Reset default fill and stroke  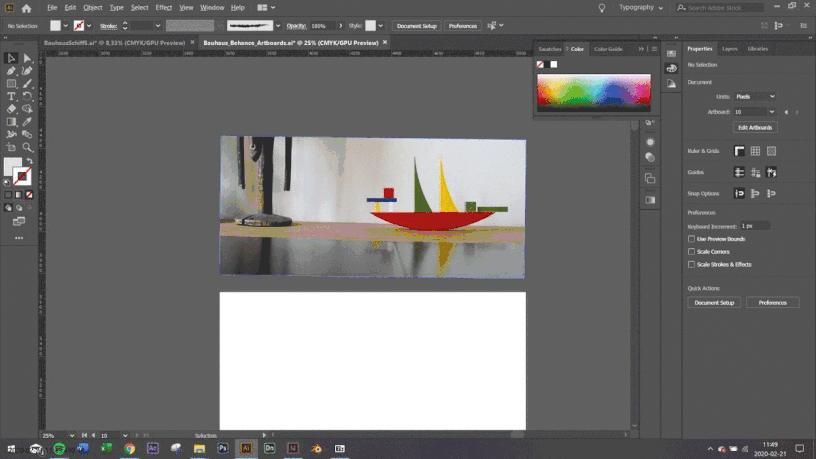(x=7, y=183)
